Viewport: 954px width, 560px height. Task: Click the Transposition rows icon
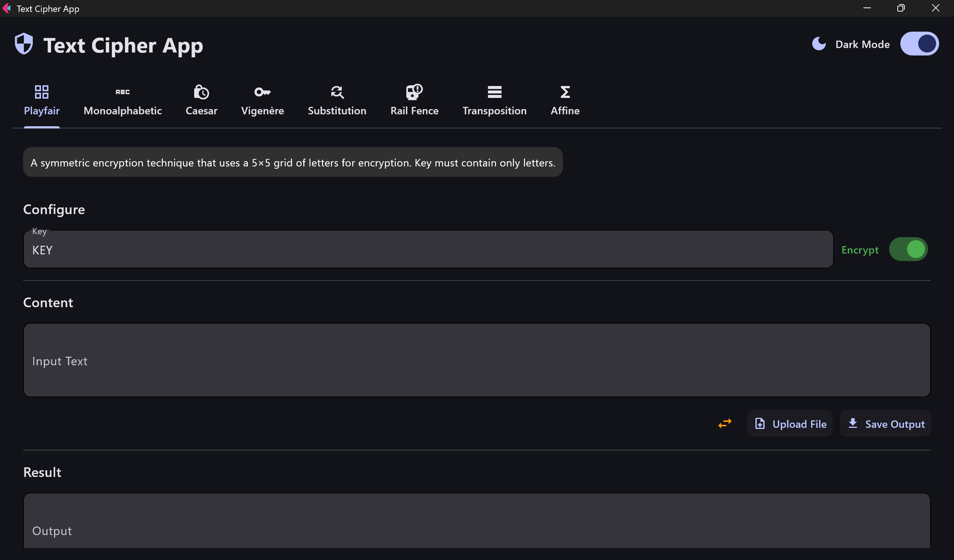tap(495, 92)
